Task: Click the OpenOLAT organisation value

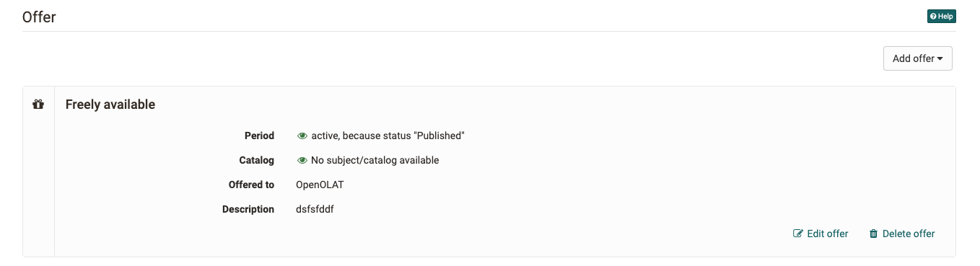Action: pyautogui.click(x=320, y=185)
